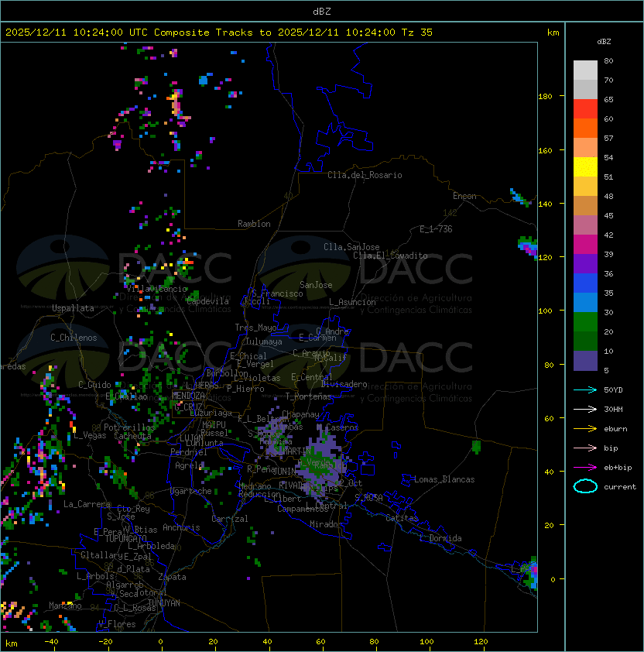
Task: Click the bright yellow 51-54 dBZ swatch
Action: 585,167
